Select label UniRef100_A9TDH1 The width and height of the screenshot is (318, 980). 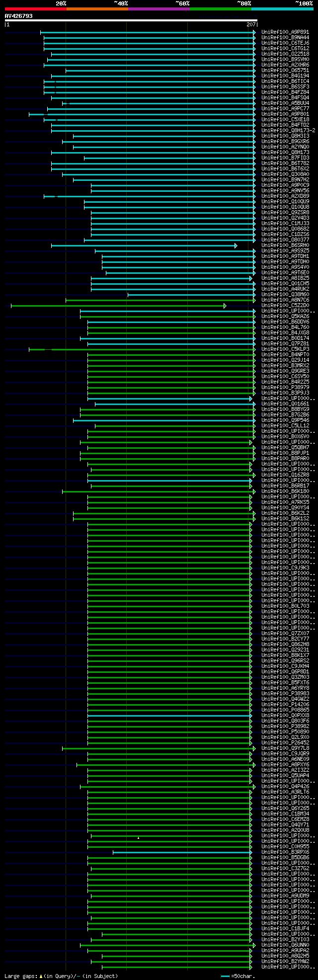285,256
